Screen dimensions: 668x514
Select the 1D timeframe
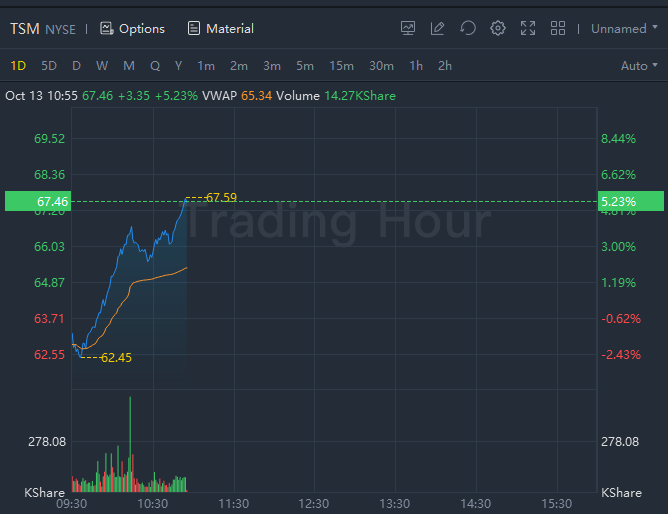tap(18, 66)
